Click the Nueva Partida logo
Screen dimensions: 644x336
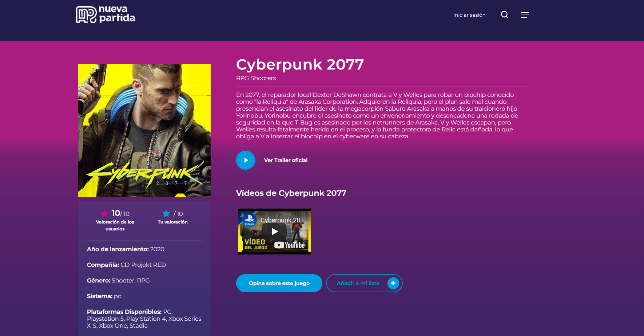tap(106, 15)
